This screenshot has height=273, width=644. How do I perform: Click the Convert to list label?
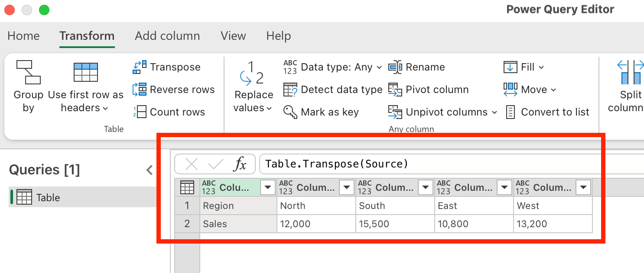pos(555,112)
